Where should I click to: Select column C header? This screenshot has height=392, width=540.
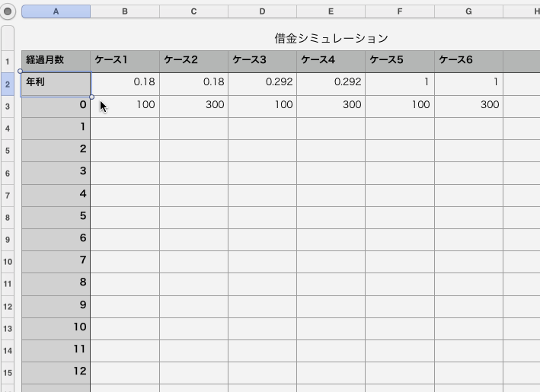click(x=193, y=11)
